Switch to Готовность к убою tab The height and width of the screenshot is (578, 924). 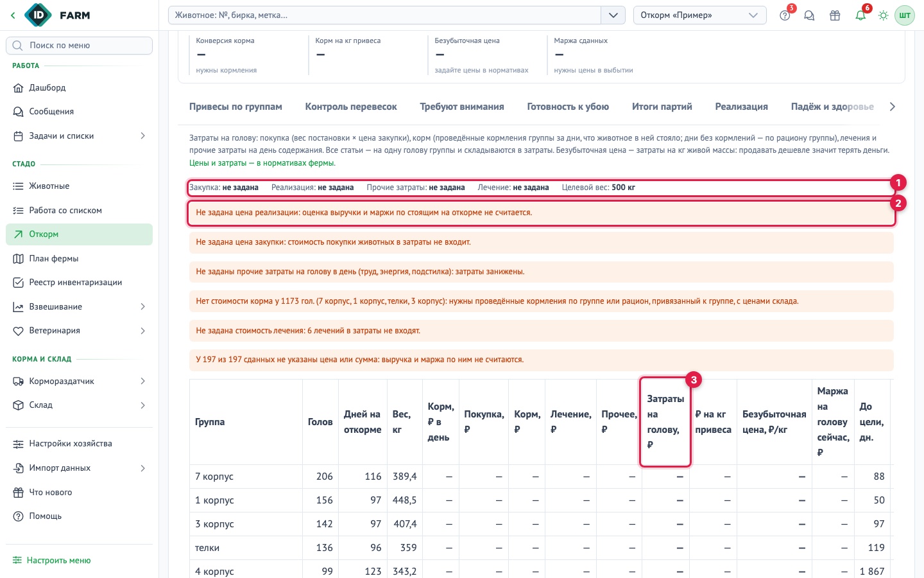(x=568, y=107)
